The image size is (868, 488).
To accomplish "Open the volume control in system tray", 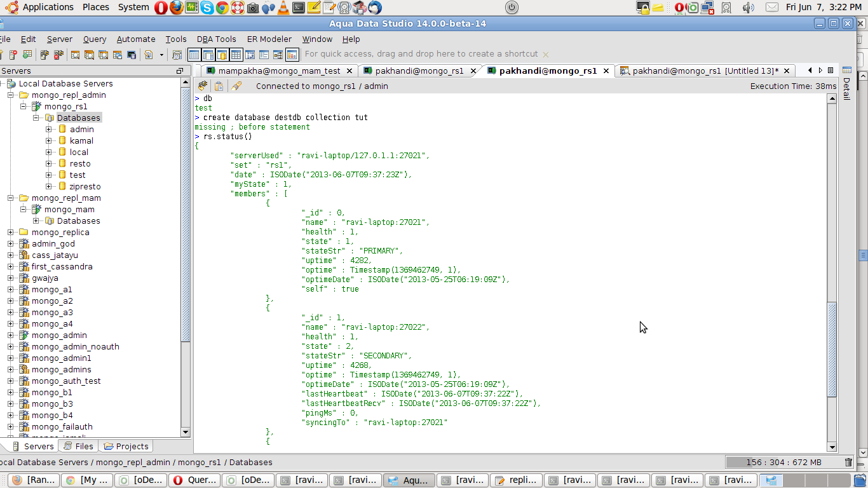I will 749,8.
